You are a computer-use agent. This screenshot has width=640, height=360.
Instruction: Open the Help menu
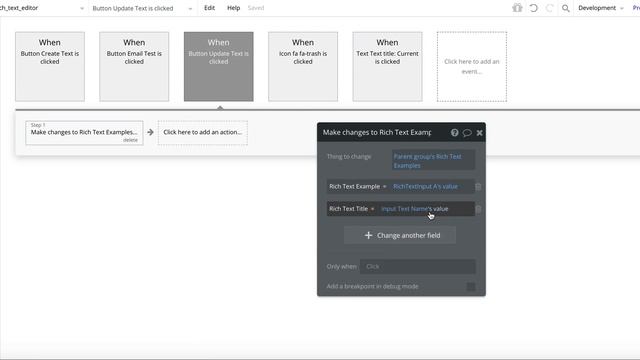click(x=233, y=8)
